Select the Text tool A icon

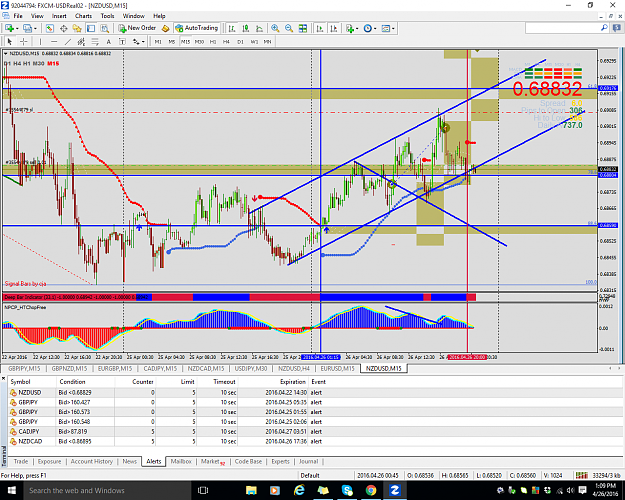108,41
